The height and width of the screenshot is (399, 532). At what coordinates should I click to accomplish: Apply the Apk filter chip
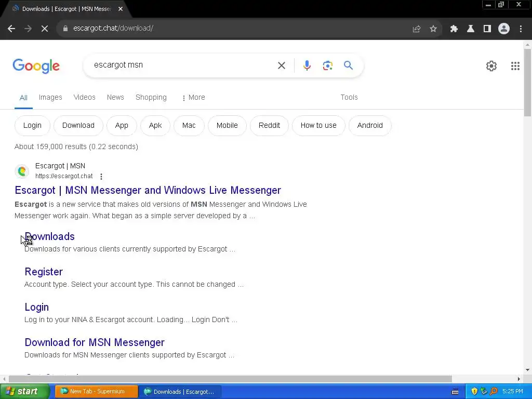(x=155, y=126)
